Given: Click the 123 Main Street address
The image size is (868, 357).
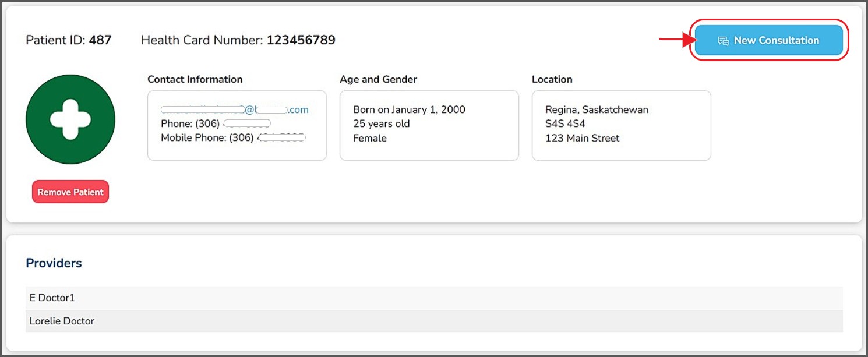Looking at the screenshot, I should click(x=582, y=138).
